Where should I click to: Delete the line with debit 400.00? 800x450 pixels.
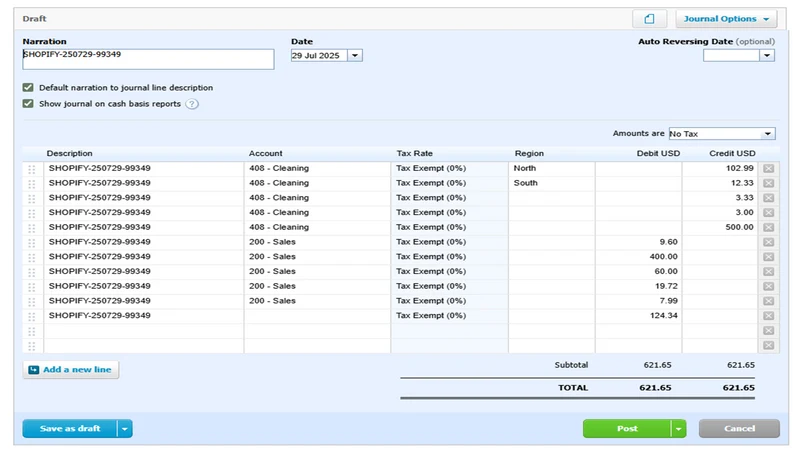tap(768, 257)
